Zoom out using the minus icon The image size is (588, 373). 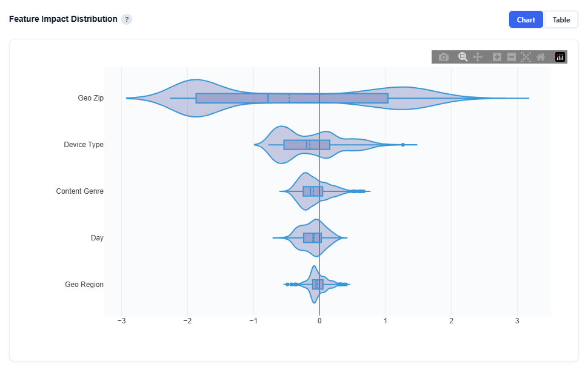point(512,57)
